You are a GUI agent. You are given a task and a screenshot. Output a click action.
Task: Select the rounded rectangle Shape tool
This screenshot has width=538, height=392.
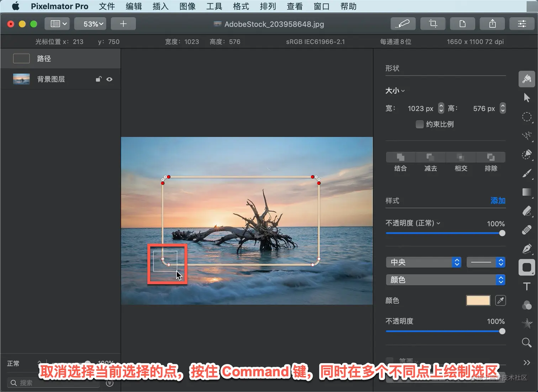pyautogui.click(x=527, y=268)
